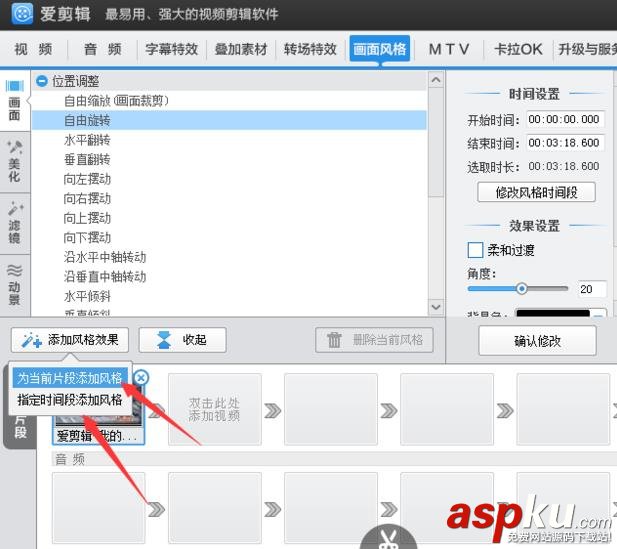The height and width of the screenshot is (549, 617).
Task: Select 垂直翻转 style item
Action: 229,159
